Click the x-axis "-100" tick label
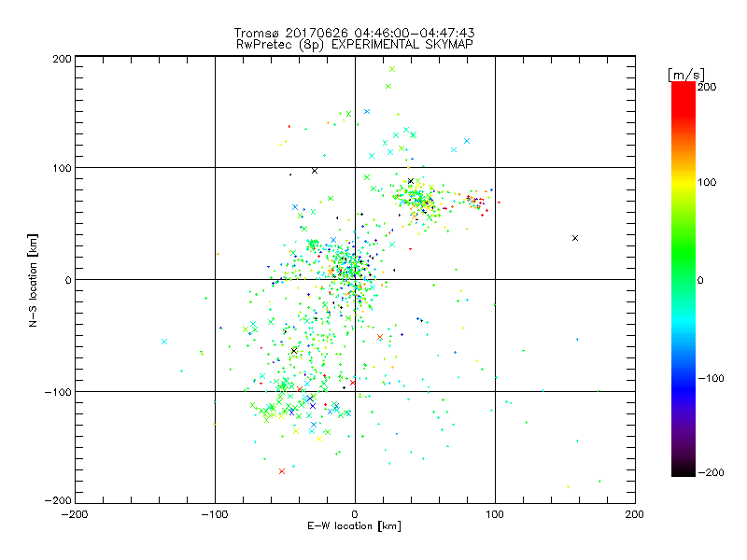Screen dimensions: 747x560 click(215, 515)
